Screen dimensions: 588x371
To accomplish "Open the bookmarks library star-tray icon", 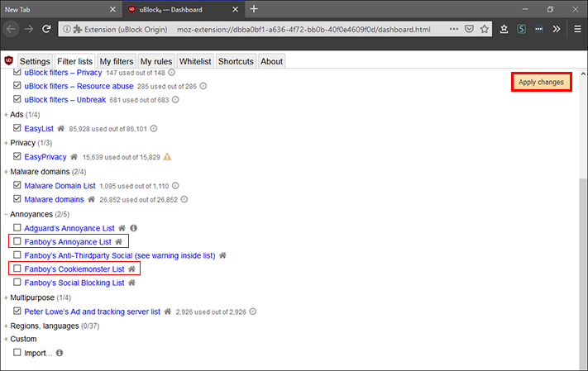I will click(x=504, y=29).
